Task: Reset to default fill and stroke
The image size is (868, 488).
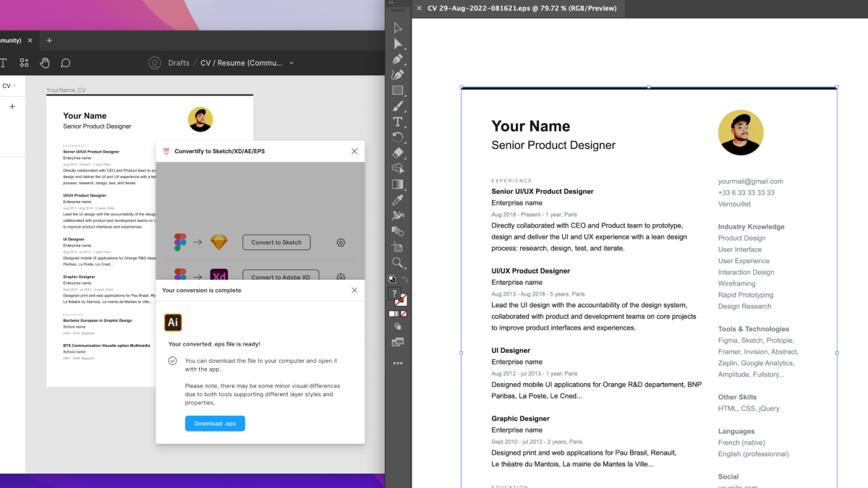Action: click(x=392, y=279)
